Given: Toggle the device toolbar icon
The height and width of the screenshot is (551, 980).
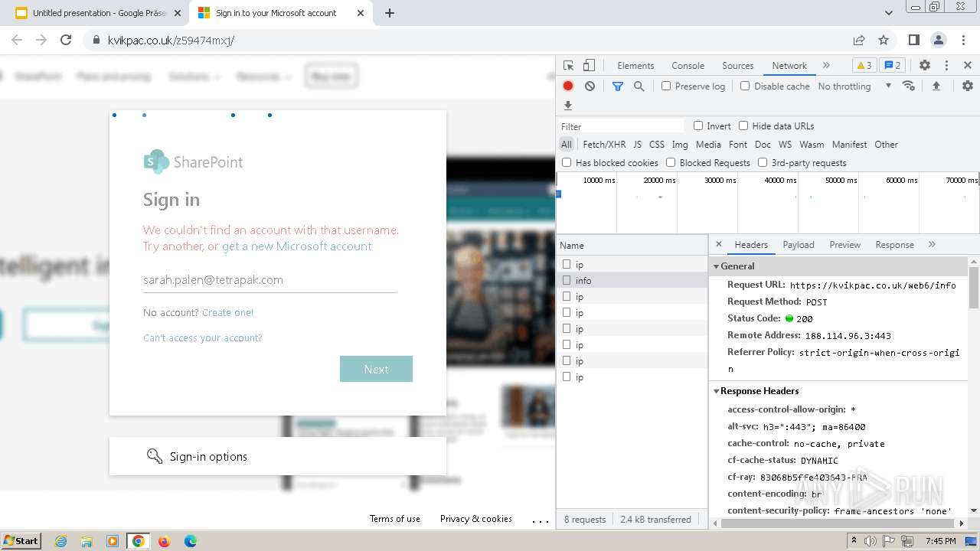Looking at the screenshot, I should [x=589, y=66].
